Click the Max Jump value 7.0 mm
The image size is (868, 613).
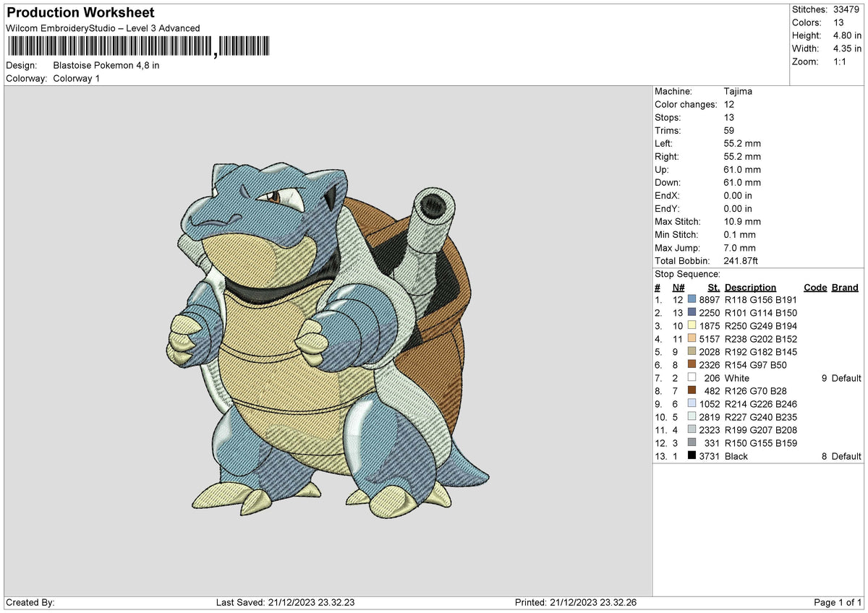click(x=739, y=247)
